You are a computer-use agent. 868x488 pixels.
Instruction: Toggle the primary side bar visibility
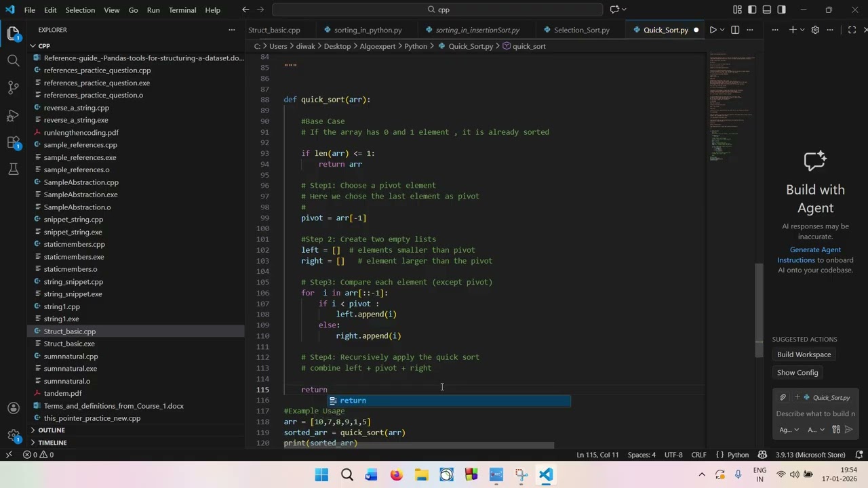[x=752, y=9]
